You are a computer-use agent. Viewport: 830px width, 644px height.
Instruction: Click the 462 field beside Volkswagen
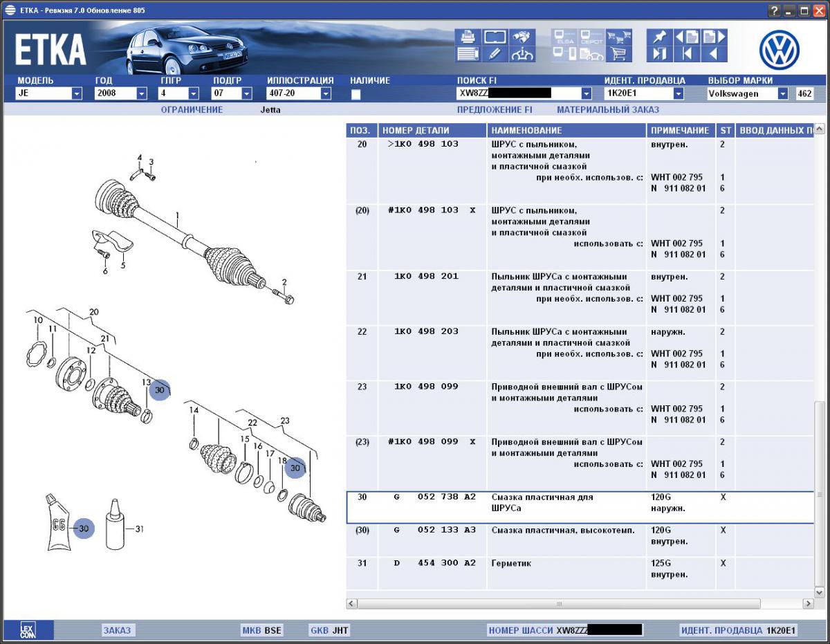[x=804, y=93]
